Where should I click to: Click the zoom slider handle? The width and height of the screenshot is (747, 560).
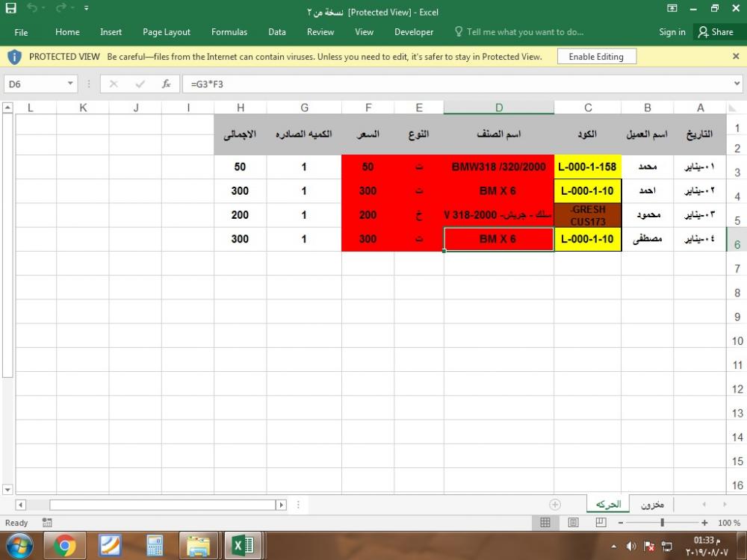coord(662,523)
